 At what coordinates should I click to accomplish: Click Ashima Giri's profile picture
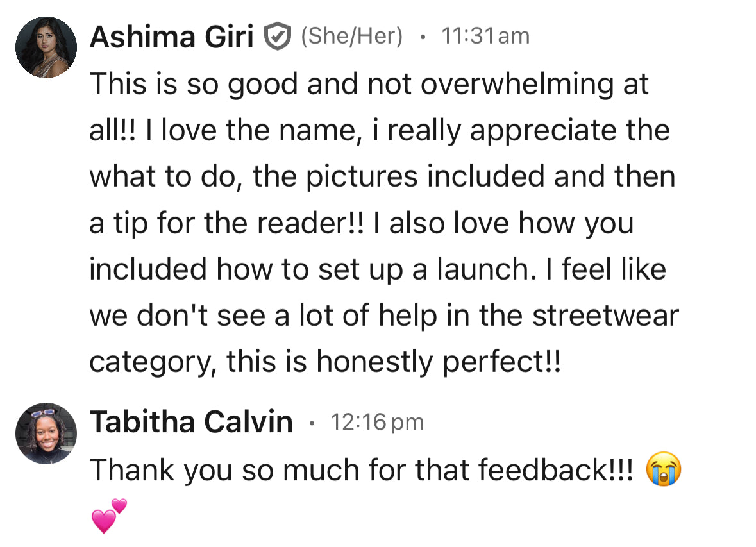pyautogui.click(x=46, y=47)
